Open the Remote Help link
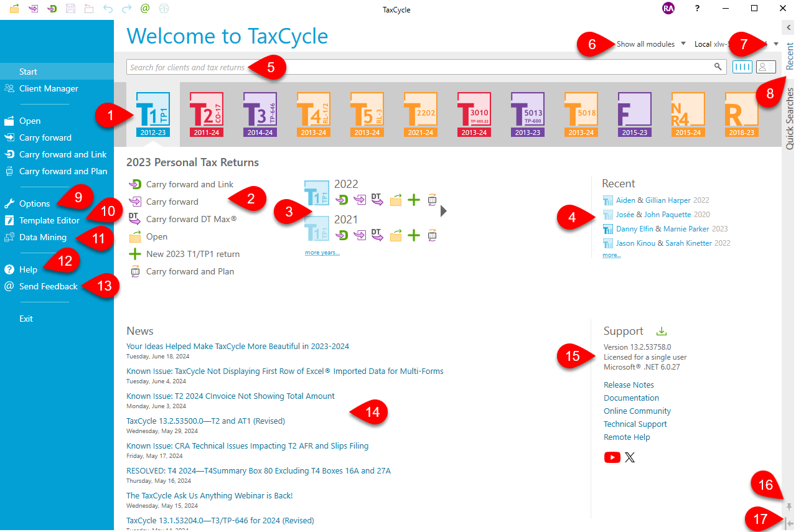The height and width of the screenshot is (532, 796). [627, 437]
